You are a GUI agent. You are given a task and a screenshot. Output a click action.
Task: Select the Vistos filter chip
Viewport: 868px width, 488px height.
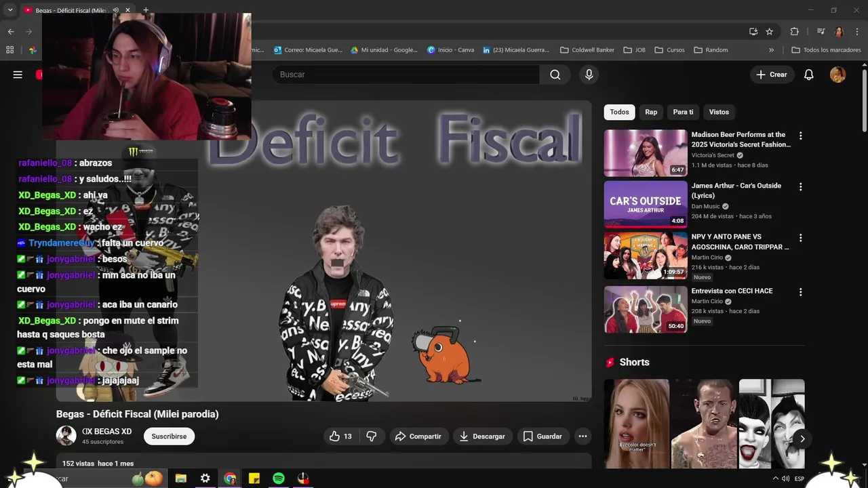click(719, 112)
